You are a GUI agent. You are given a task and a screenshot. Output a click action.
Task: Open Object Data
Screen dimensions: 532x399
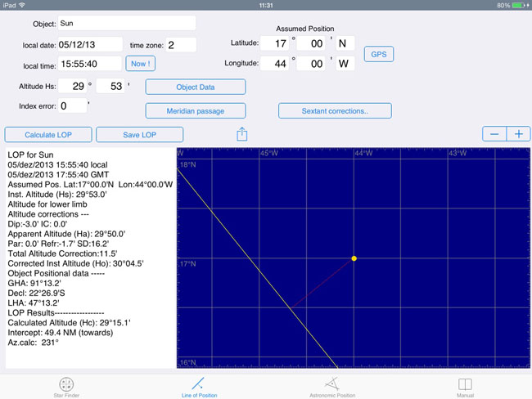(x=196, y=87)
